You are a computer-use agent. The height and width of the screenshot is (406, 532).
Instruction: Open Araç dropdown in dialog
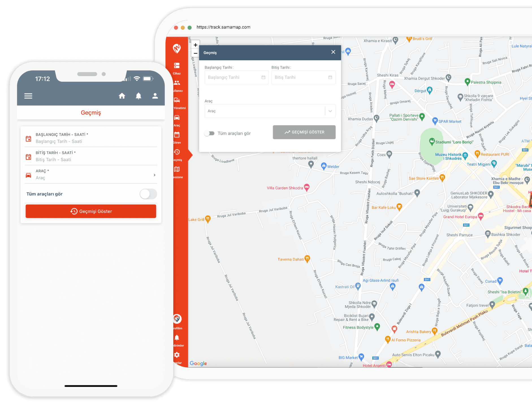point(270,111)
